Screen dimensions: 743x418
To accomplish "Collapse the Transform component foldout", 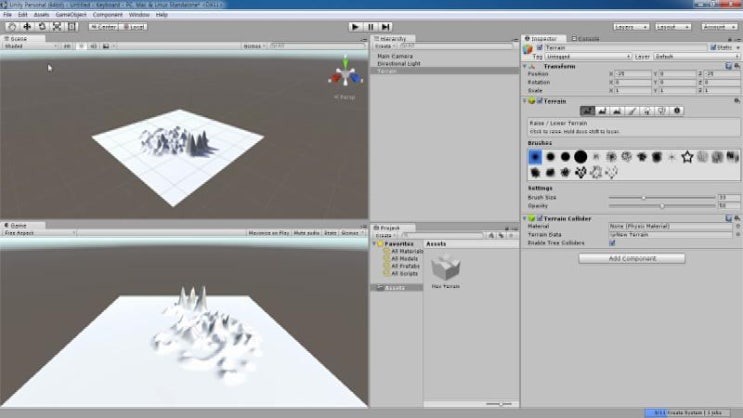I will [x=525, y=66].
